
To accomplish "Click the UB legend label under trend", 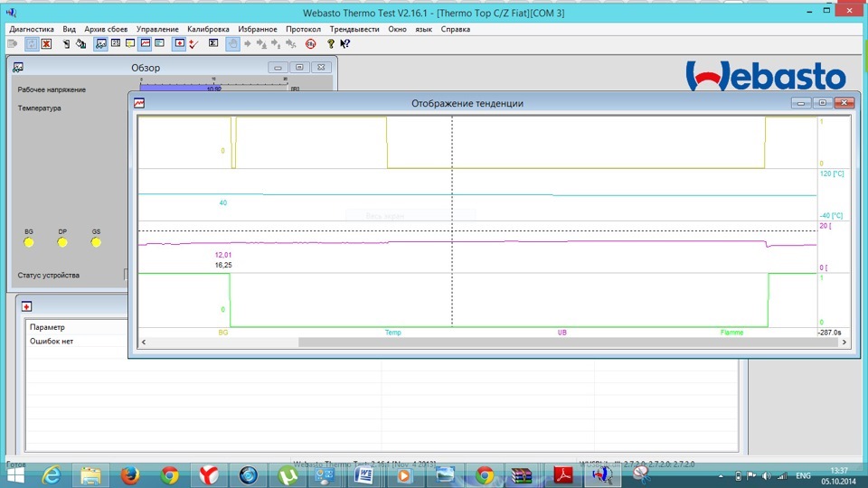I will click(x=561, y=333).
